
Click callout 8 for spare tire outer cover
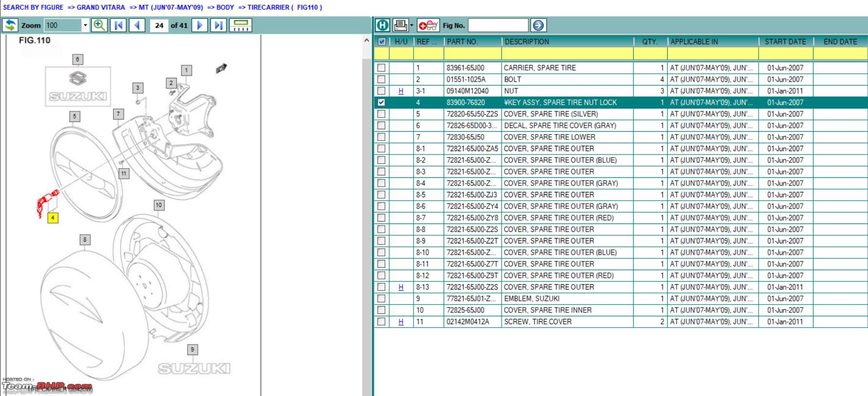(x=85, y=240)
